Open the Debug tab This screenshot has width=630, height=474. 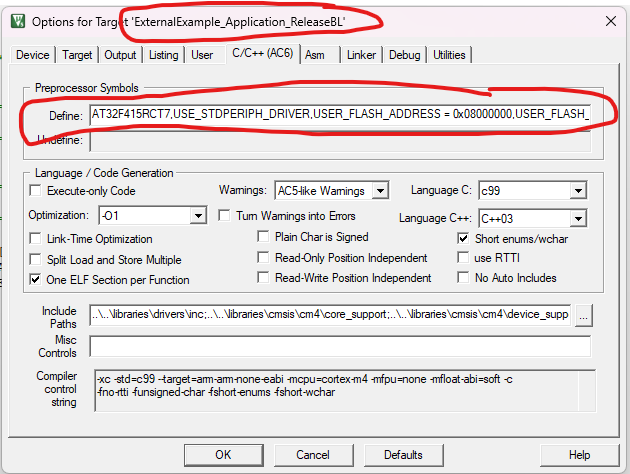(x=404, y=56)
